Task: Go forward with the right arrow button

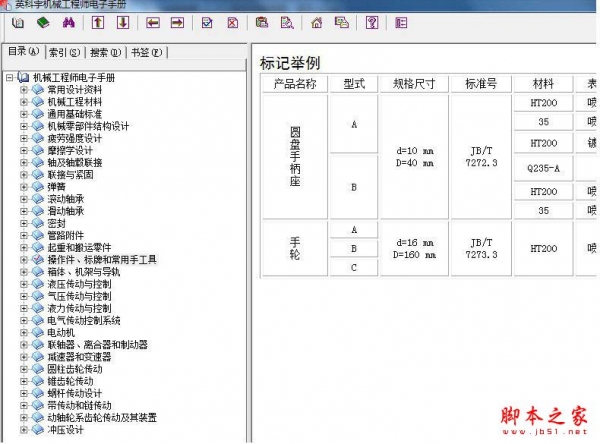Action: tap(177, 23)
